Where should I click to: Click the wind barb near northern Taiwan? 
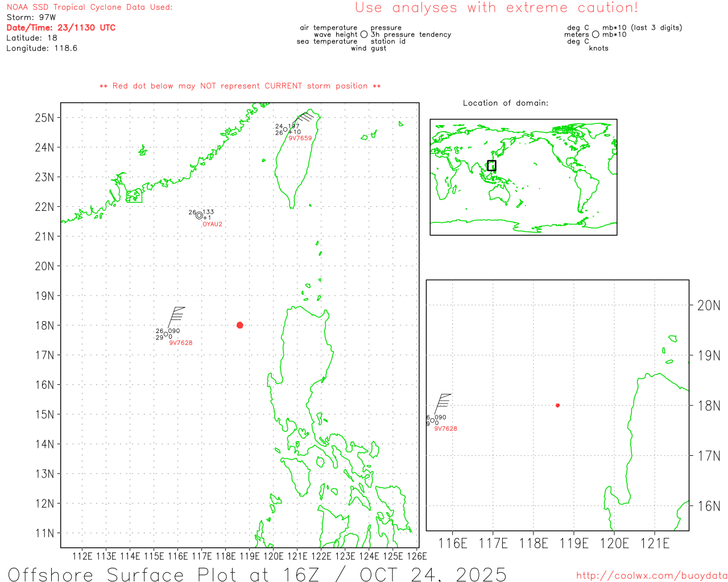click(x=304, y=118)
